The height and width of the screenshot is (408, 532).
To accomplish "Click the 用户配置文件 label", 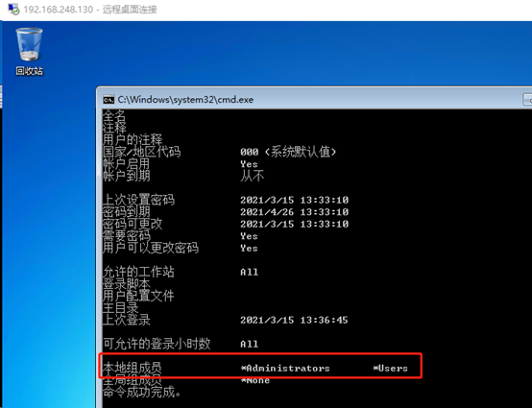I will (138, 296).
